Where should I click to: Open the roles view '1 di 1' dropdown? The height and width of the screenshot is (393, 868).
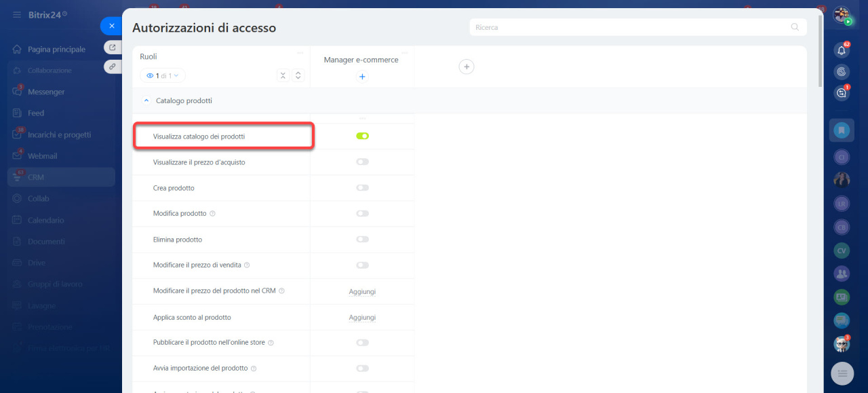tap(163, 76)
